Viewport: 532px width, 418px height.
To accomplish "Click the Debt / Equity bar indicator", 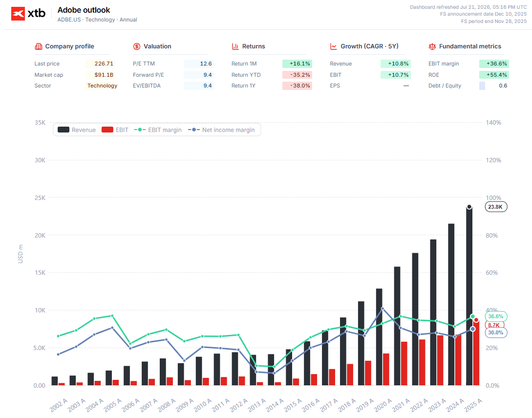I will [x=482, y=86].
